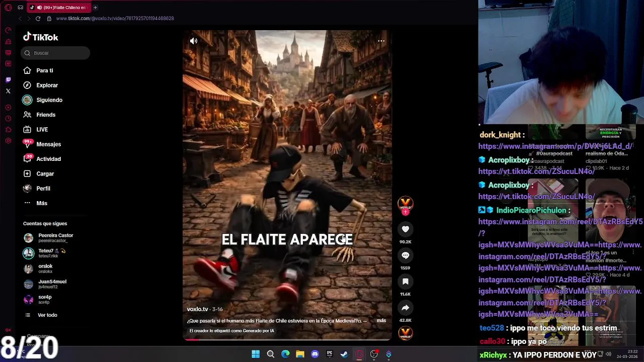This screenshot has height=362, width=644.
Task: Focus the Buscar search field
Action: pyautogui.click(x=56, y=53)
